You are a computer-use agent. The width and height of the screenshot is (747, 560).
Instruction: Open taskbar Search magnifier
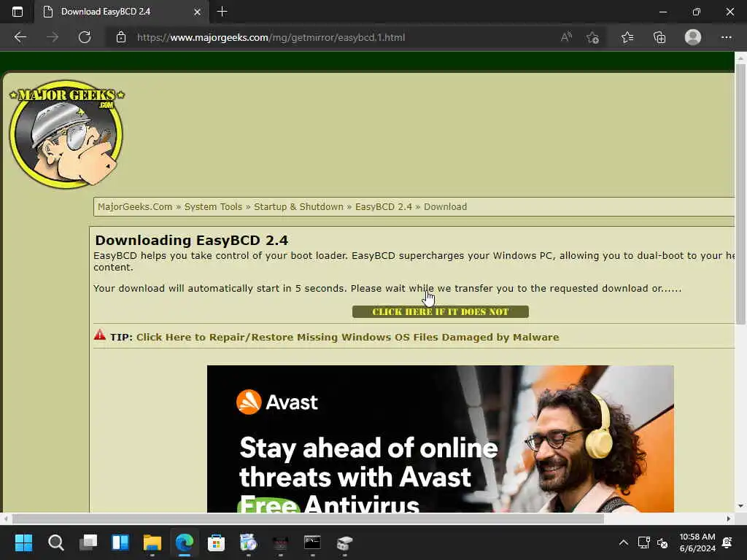[x=55, y=542]
